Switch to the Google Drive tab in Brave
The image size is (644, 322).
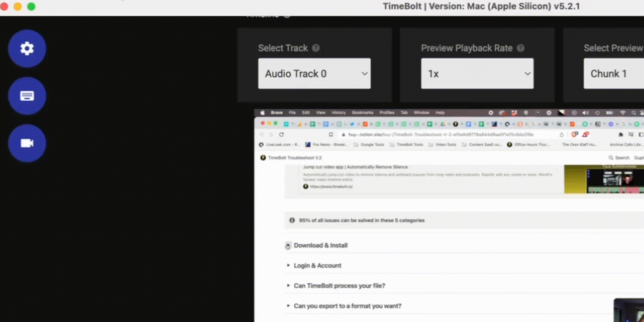442,124
